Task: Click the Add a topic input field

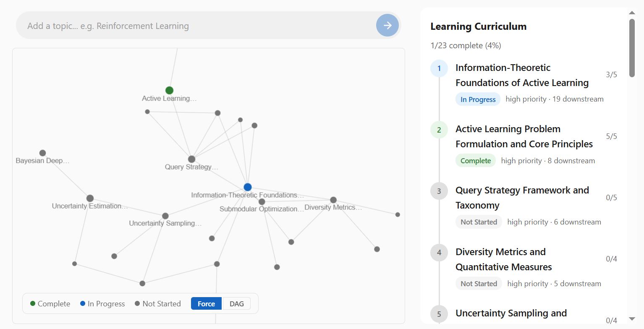Action: point(197,26)
